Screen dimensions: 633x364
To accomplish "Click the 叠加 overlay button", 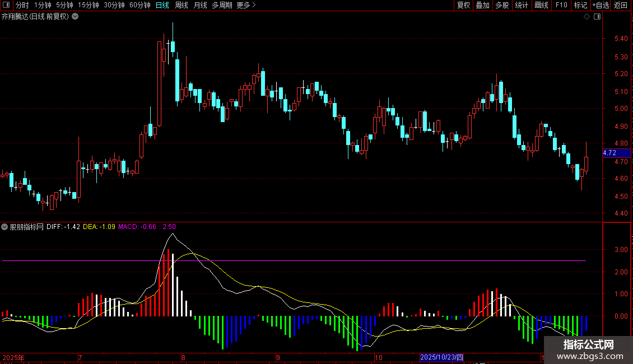I will tap(483, 5).
